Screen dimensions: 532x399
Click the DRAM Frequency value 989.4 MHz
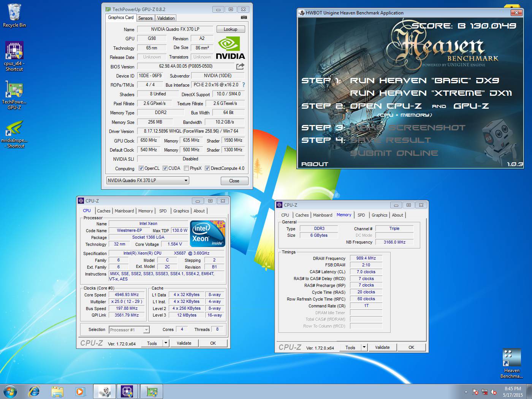pyautogui.click(x=366, y=258)
